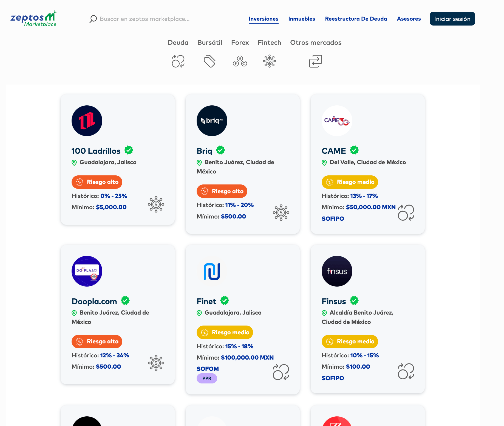Click Briq verified badge

[220, 150]
